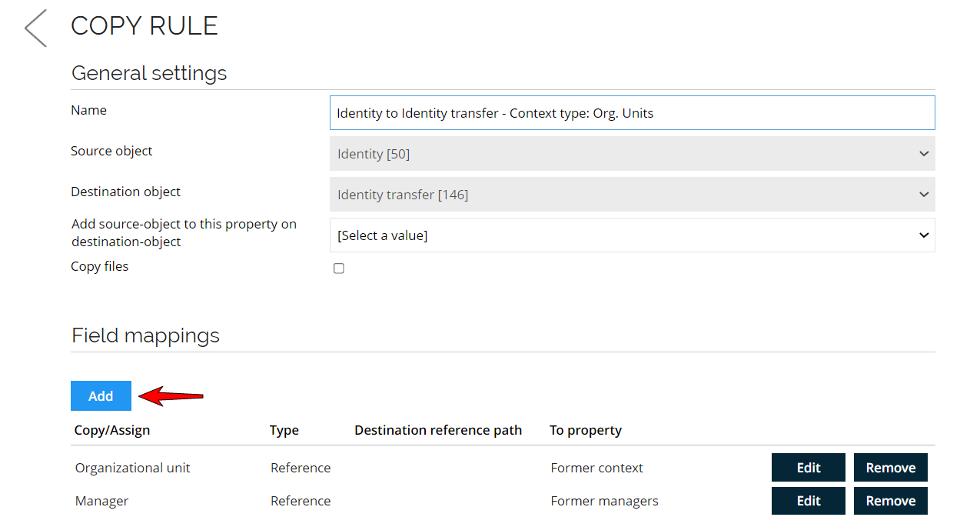Remove the Organizational unit mapping

click(891, 468)
